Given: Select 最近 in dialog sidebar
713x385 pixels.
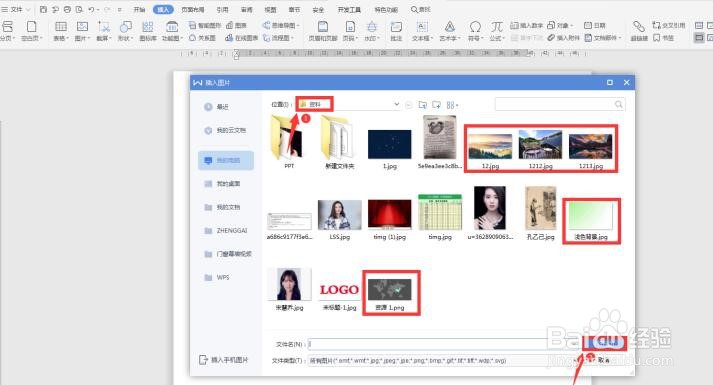Looking at the screenshot, I should click(216, 107).
